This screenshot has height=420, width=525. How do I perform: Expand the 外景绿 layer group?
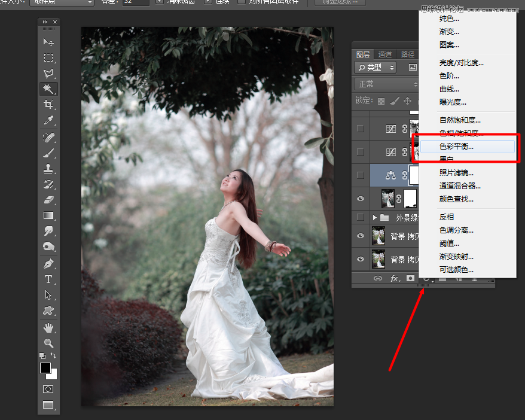click(374, 216)
